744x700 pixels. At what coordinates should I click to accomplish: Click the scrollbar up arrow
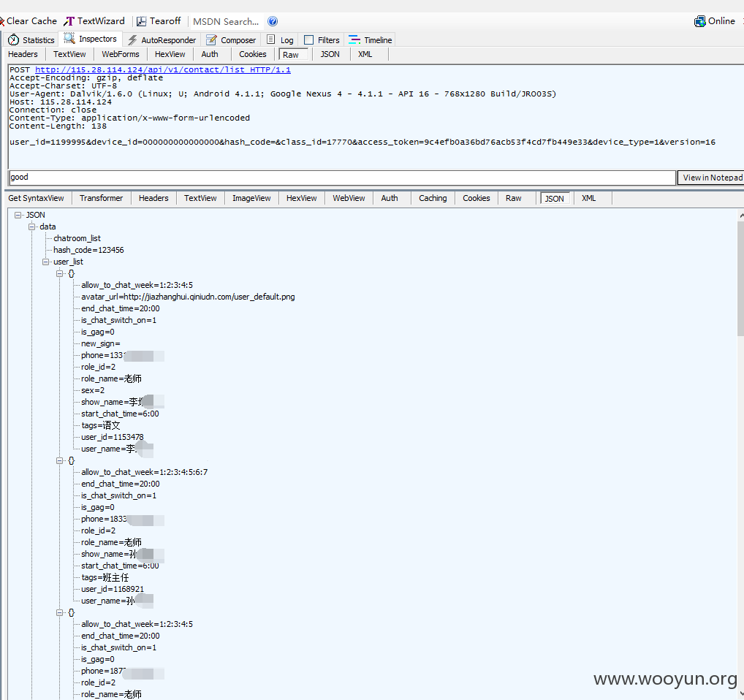coord(740,216)
